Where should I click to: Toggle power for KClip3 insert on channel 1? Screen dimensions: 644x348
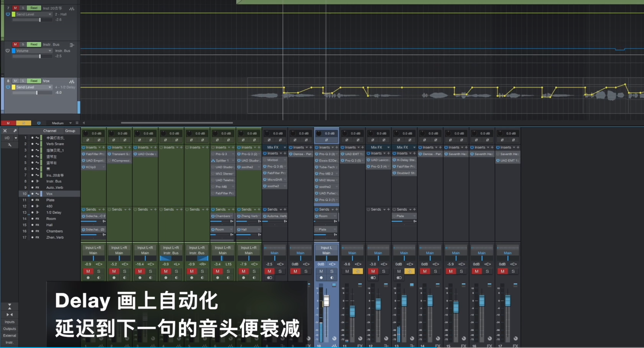point(84,167)
